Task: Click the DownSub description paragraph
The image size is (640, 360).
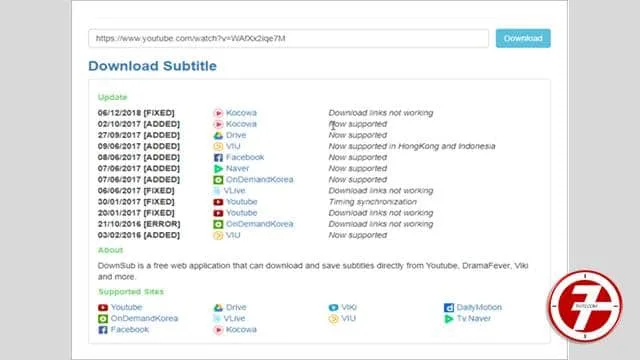Action: (313, 271)
